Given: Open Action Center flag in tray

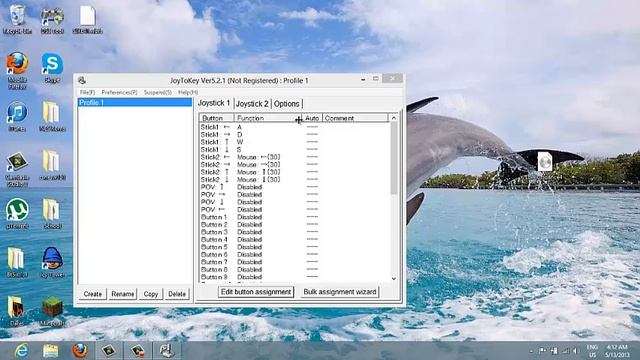Looking at the screenshot, I should pyautogui.click(x=542, y=351).
